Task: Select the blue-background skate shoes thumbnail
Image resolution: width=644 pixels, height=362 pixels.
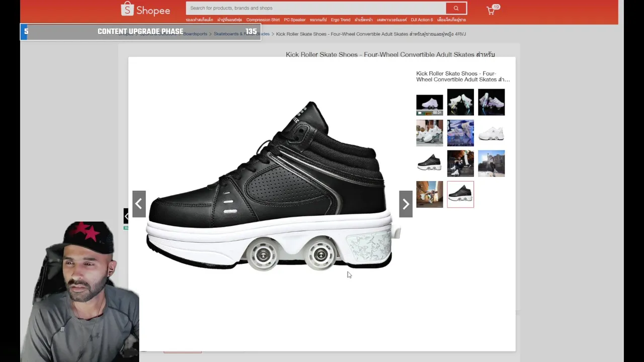Action: pos(460,133)
